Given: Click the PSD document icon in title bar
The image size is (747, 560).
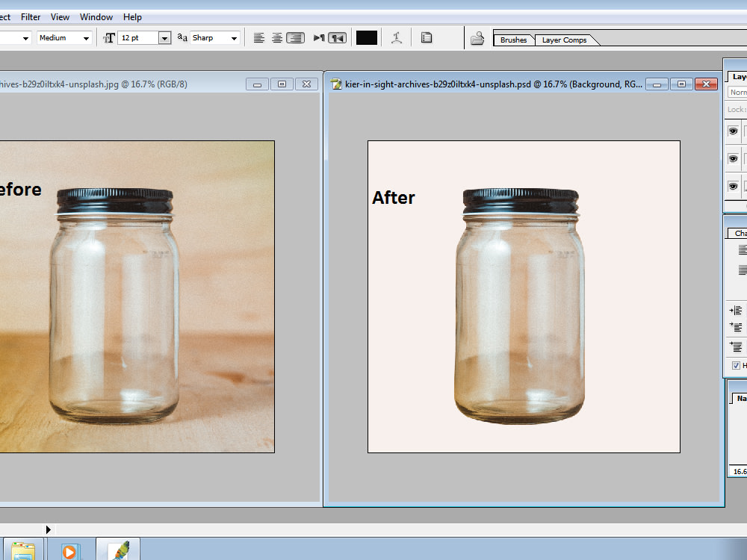Looking at the screenshot, I should click(336, 84).
